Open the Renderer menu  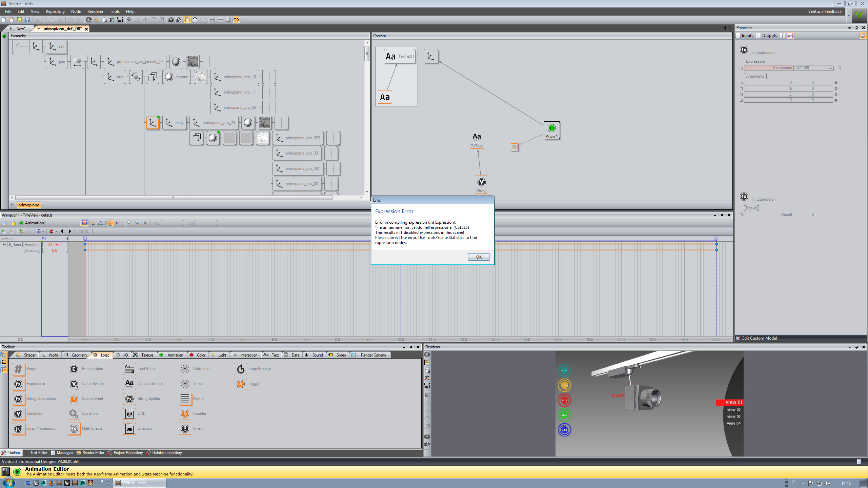(95, 11)
